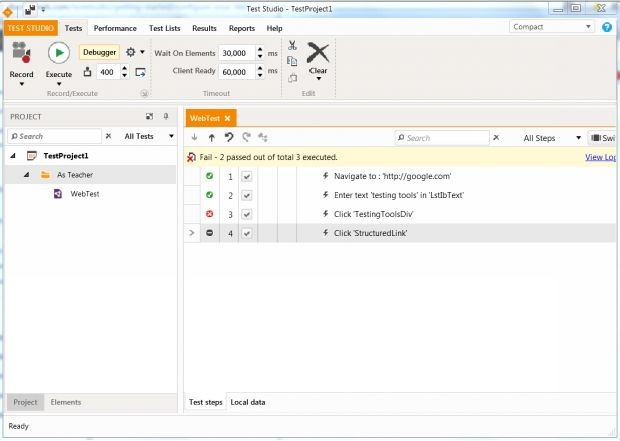Click the Copy icon in Edit group
Image resolution: width=620 pixels, height=441 pixels.
click(292, 61)
